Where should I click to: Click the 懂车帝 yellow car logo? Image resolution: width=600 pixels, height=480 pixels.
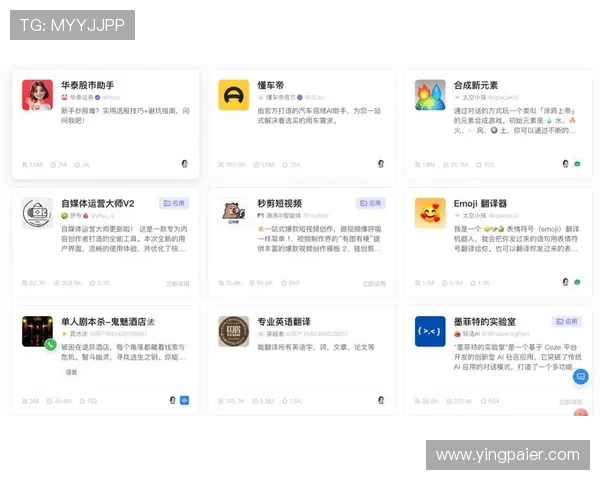tap(233, 95)
